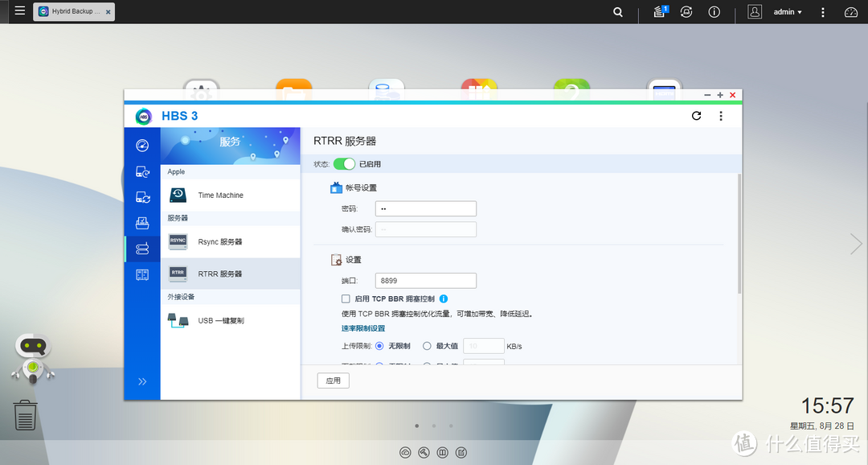Open event notifications info icon

click(714, 11)
